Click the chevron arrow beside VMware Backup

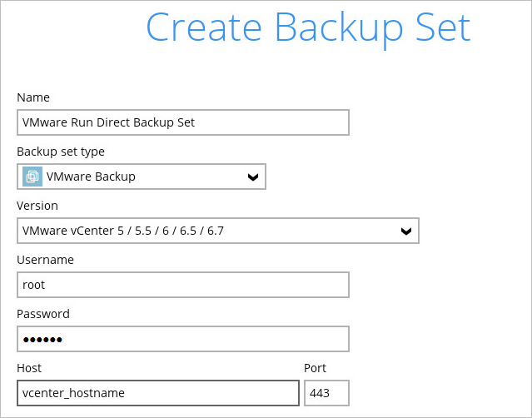pos(253,177)
